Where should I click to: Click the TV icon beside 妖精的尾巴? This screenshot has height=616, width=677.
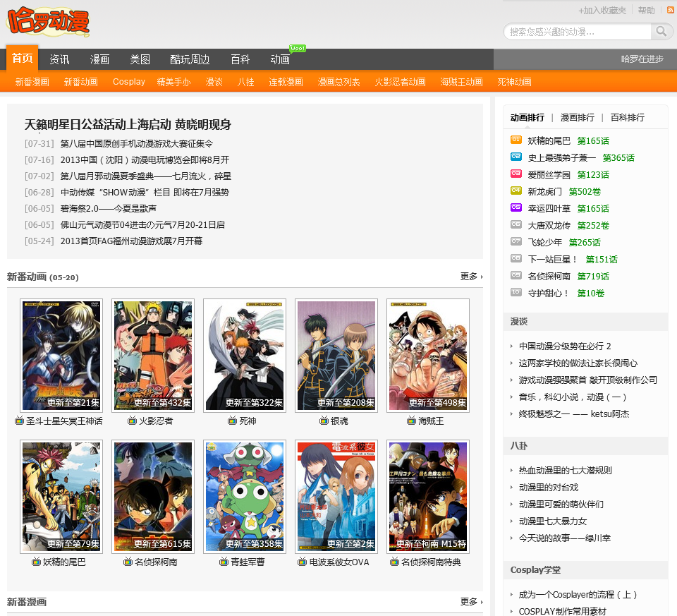(36, 562)
